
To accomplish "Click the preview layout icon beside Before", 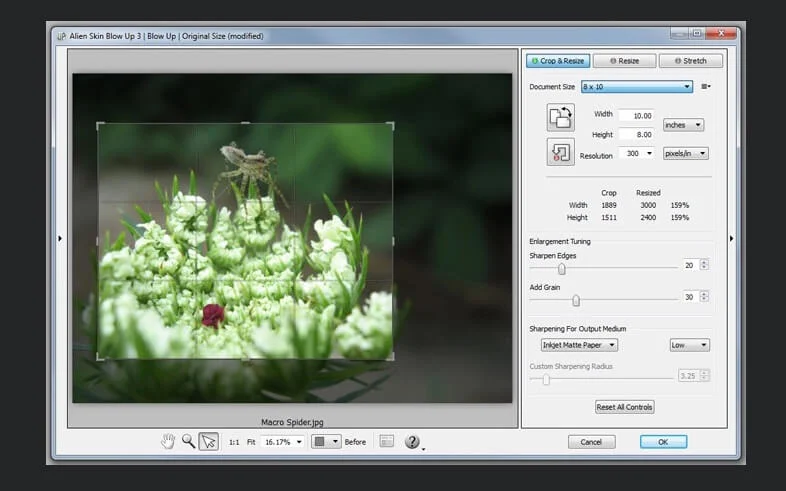I will (x=386, y=441).
